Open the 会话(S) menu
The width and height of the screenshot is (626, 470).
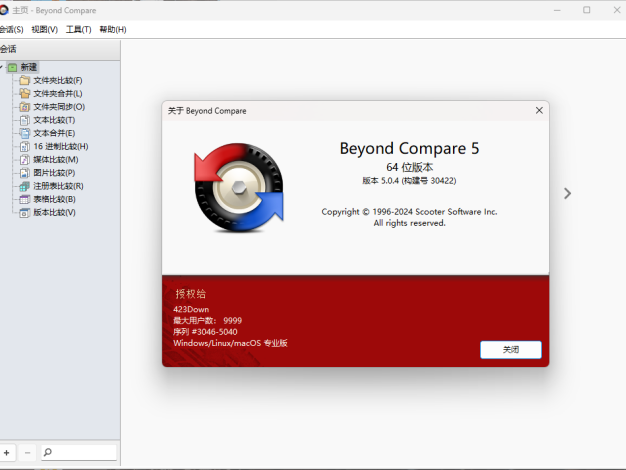tap(11, 30)
